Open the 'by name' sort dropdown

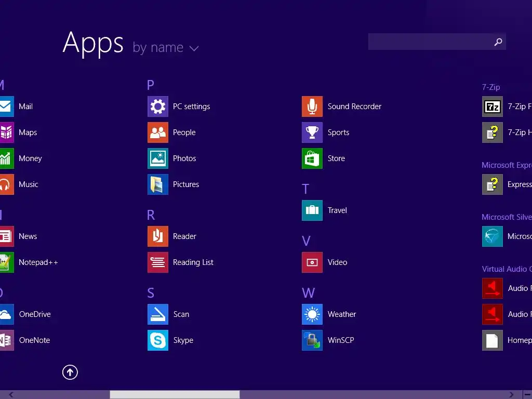[166, 47]
